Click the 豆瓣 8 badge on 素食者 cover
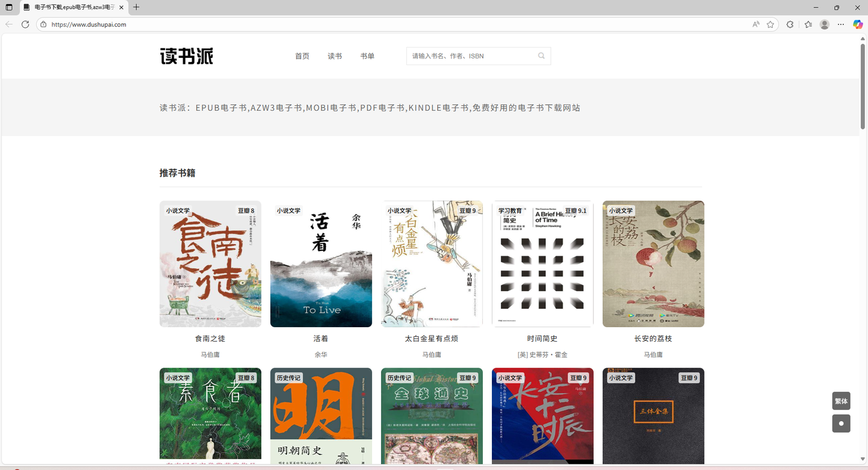 point(246,378)
